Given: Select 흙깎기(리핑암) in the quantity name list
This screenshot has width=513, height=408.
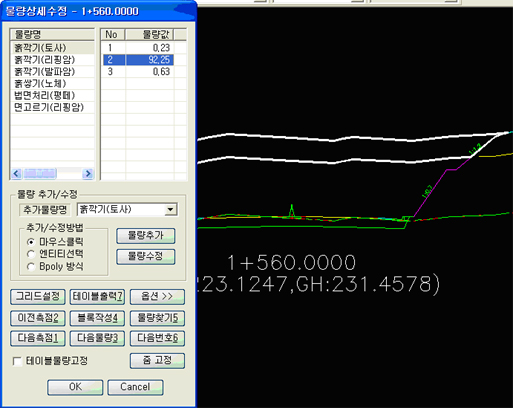Looking at the screenshot, I should click(52, 60).
